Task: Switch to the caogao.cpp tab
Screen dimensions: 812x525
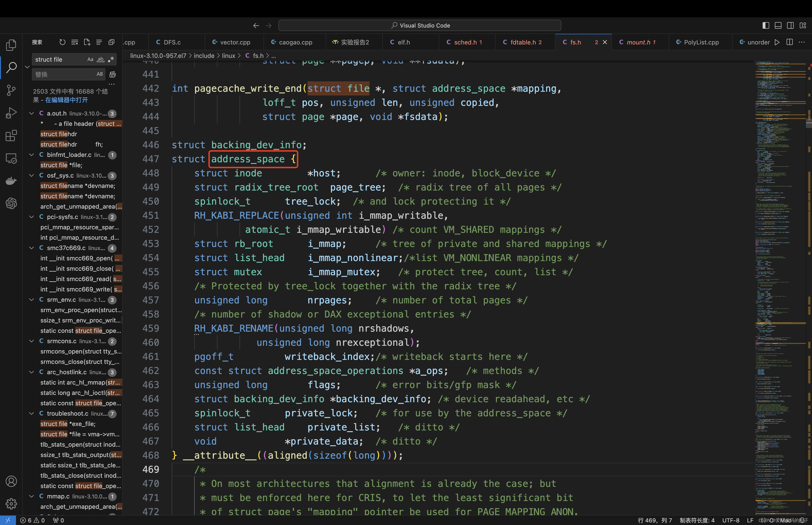Action: [x=294, y=42]
